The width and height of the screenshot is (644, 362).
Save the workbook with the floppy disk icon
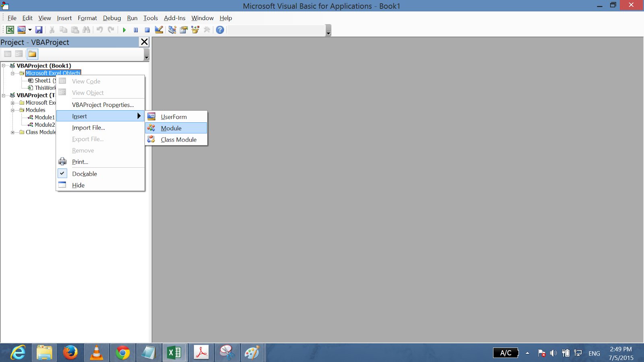click(x=39, y=30)
